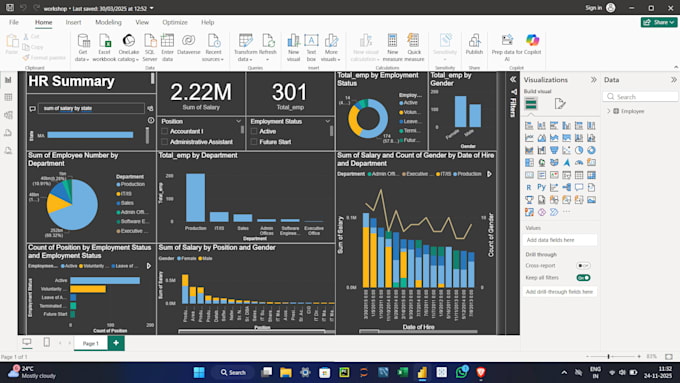This screenshot has width=680, height=383.
Task: Click the Q&A question box for salary by state
Action: pos(92,108)
